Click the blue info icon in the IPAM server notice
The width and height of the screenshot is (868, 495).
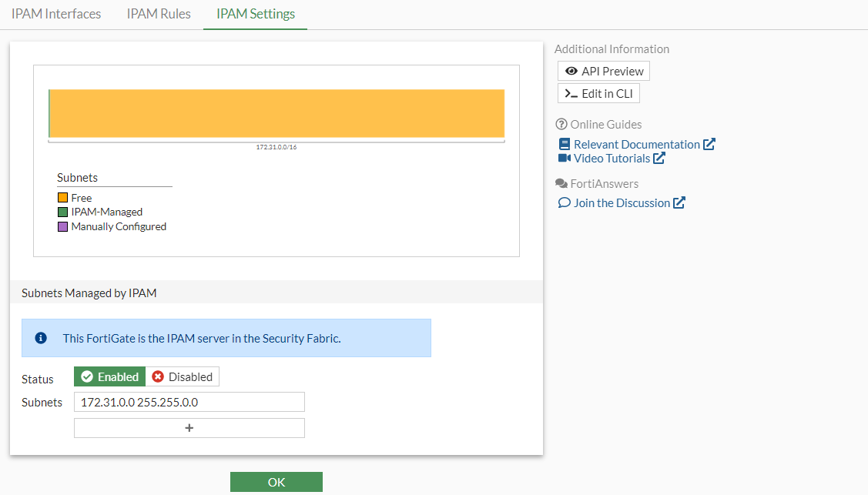pyautogui.click(x=42, y=338)
